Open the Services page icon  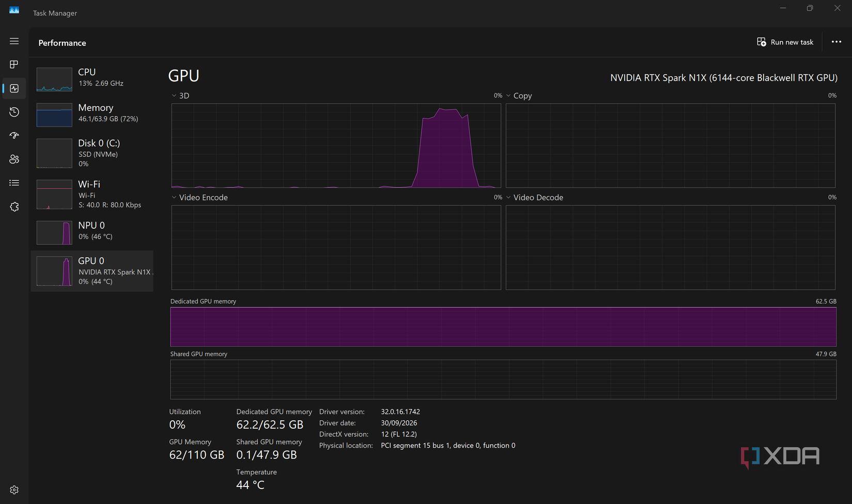click(14, 207)
